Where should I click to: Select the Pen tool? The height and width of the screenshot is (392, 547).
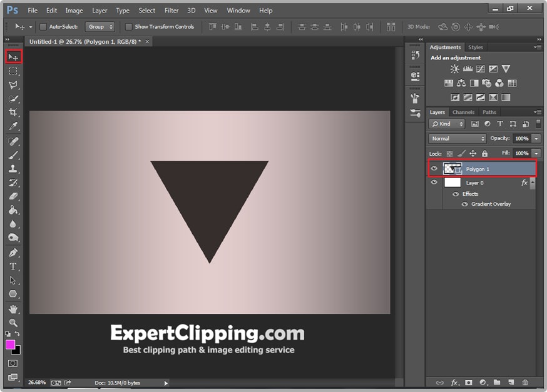point(13,253)
